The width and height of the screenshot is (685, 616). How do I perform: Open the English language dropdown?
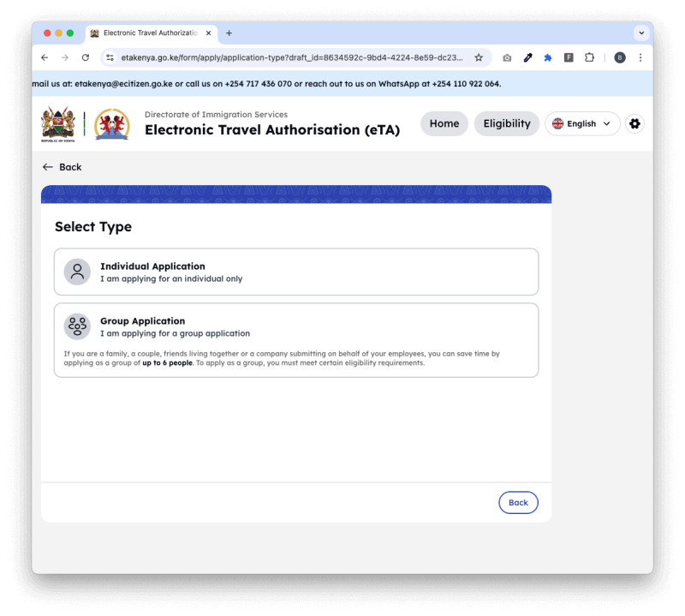(x=582, y=123)
